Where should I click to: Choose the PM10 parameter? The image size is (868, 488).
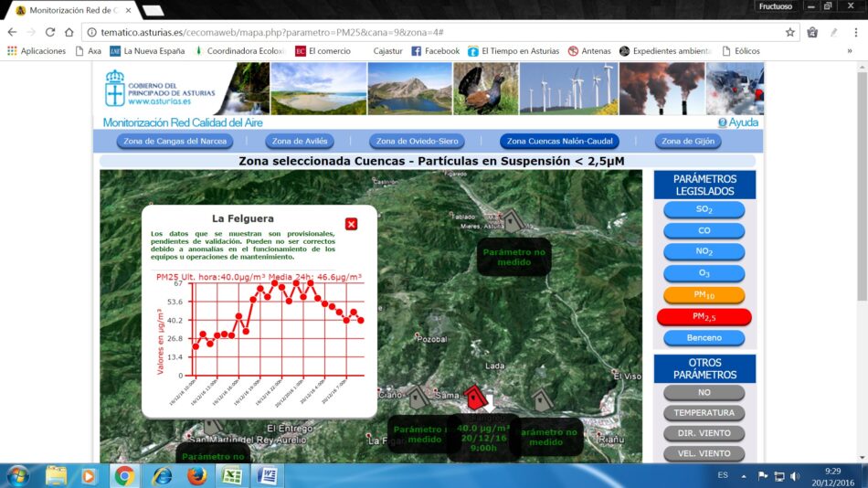[x=704, y=294]
